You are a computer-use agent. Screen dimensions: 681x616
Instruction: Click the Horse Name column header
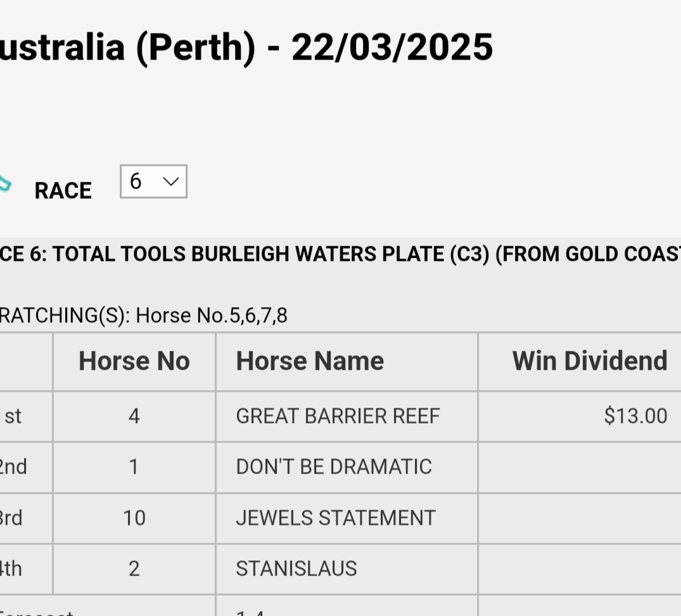(x=310, y=361)
